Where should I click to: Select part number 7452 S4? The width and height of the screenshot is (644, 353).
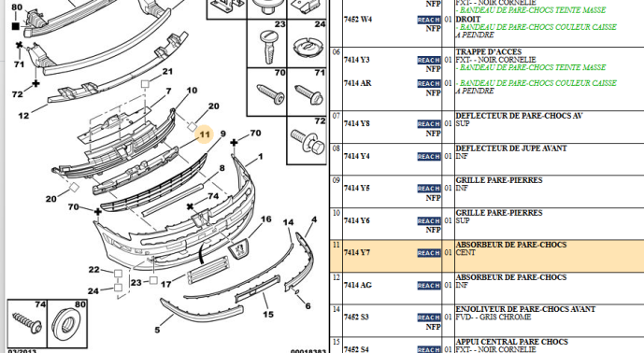(x=356, y=349)
